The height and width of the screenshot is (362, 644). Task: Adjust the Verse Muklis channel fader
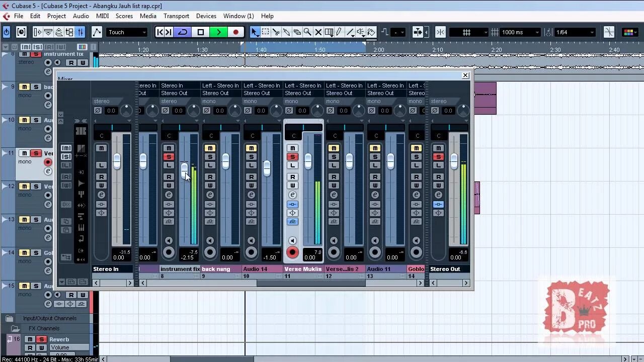(x=308, y=161)
